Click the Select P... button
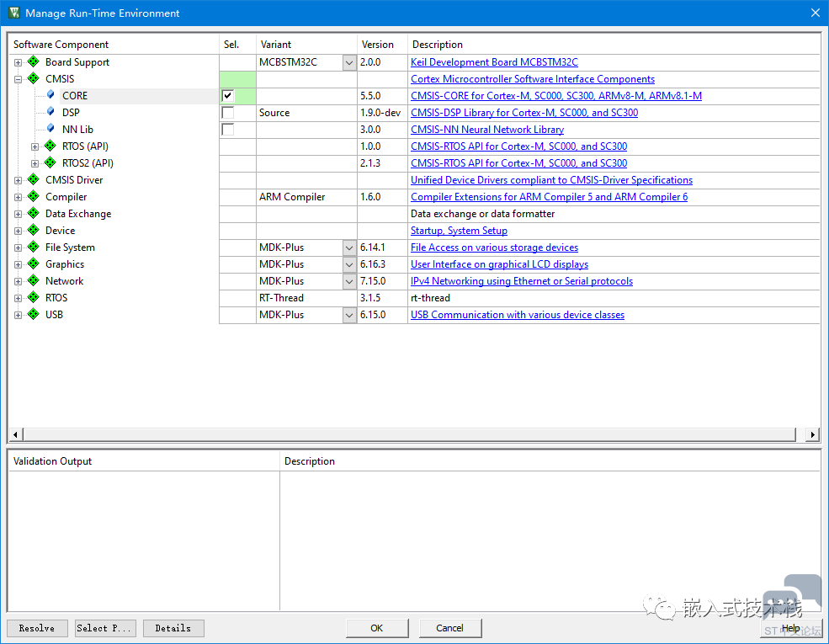The image size is (829, 644). coord(105,628)
